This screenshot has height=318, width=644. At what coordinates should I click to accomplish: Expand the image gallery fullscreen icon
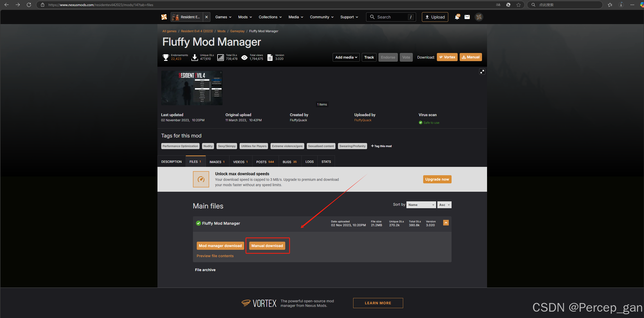point(482,72)
